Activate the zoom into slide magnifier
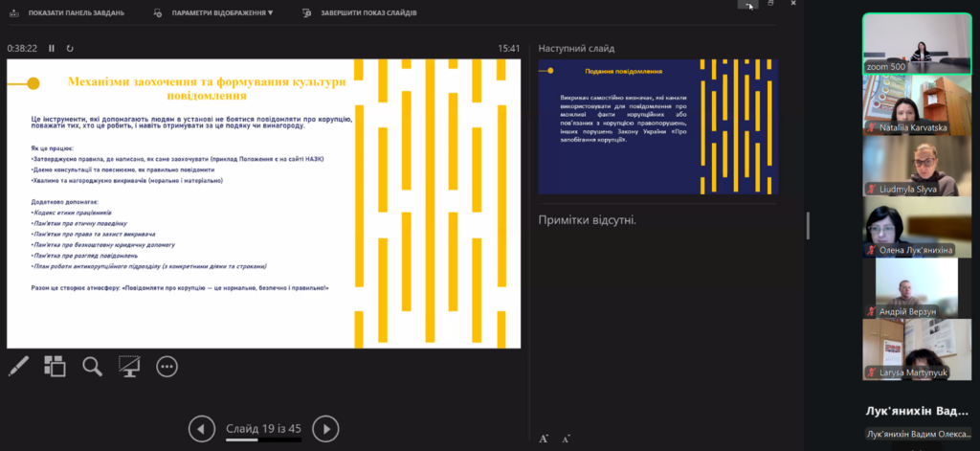This screenshot has width=980, height=451. point(92,366)
